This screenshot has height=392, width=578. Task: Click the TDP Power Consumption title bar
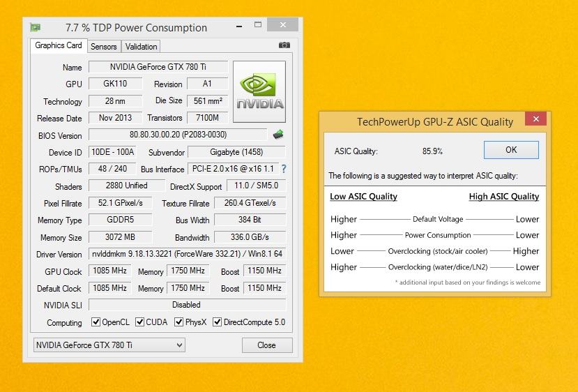click(x=136, y=28)
